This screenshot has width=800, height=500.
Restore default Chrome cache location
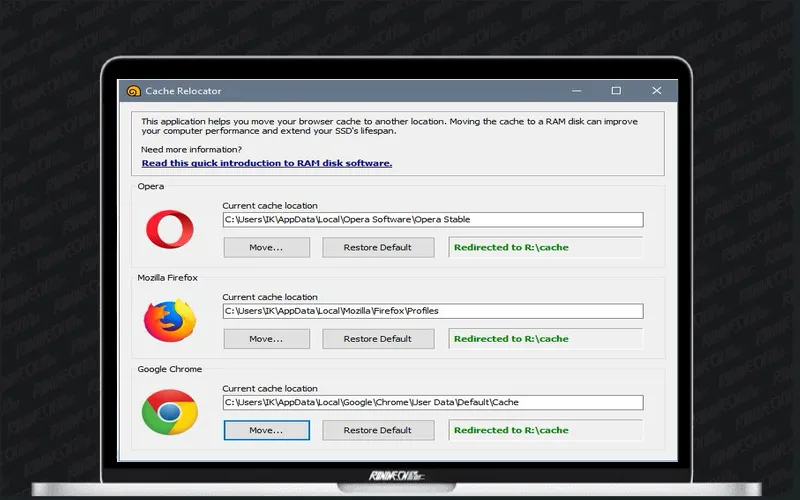[378, 430]
